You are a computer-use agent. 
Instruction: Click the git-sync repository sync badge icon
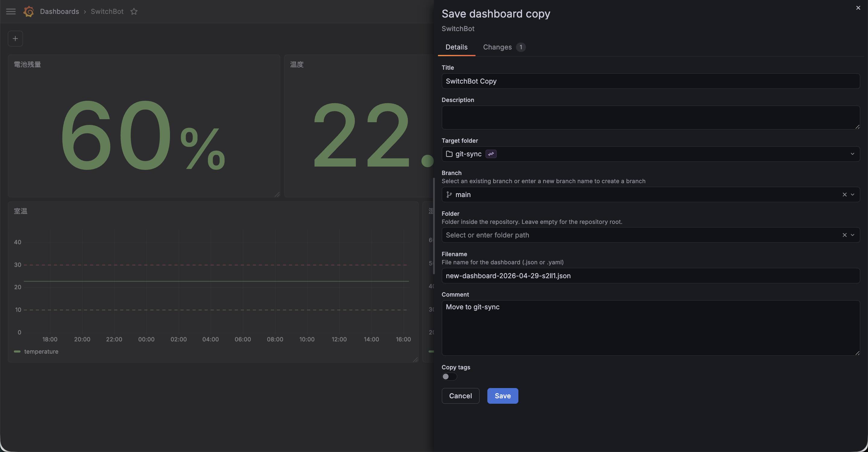tap(491, 154)
